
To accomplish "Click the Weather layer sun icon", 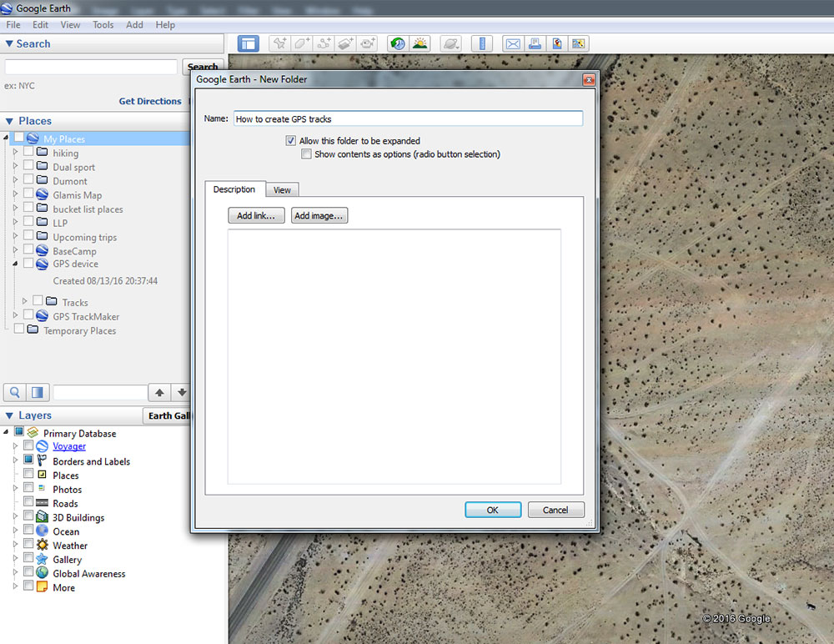I will tap(42, 545).
